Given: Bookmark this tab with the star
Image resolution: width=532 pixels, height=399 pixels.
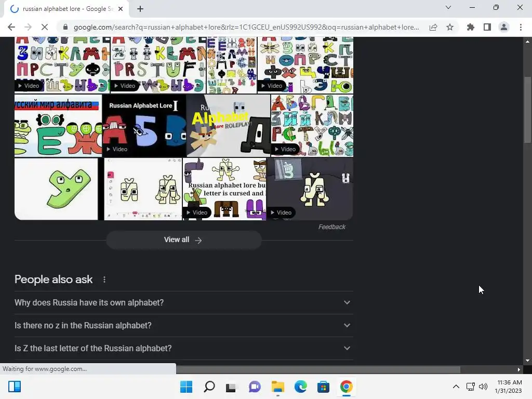Looking at the screenshot, I should point(450,27).
